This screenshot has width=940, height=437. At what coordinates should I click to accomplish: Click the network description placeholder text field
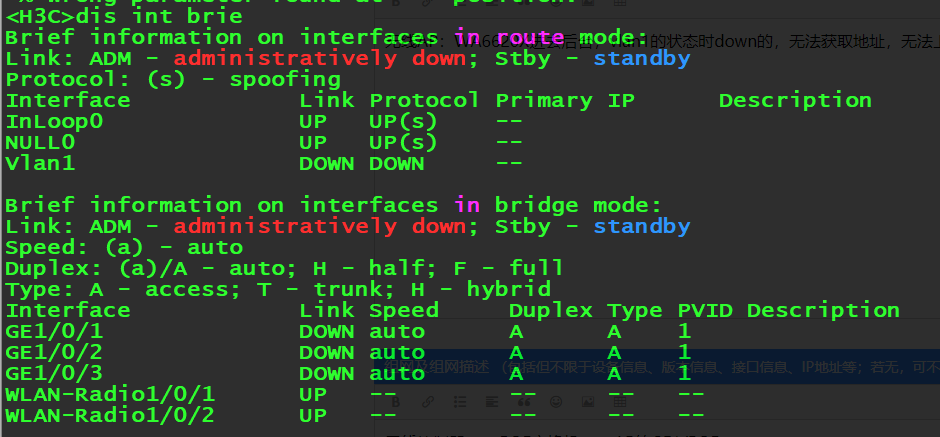[680, 366]
